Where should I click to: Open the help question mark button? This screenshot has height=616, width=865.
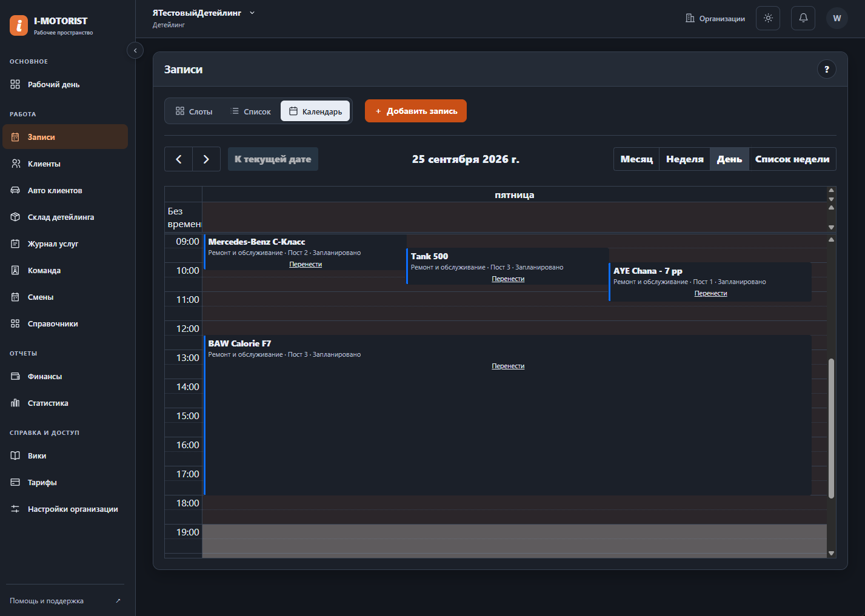point(827,69)
